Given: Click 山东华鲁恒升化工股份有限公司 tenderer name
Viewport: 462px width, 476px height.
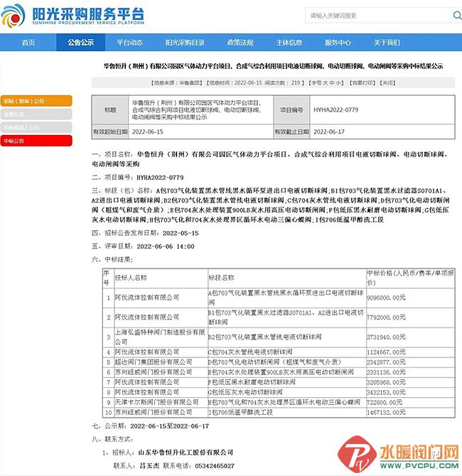Looking at the screenshot, I should pyautogui.click(x=186, y=453).
